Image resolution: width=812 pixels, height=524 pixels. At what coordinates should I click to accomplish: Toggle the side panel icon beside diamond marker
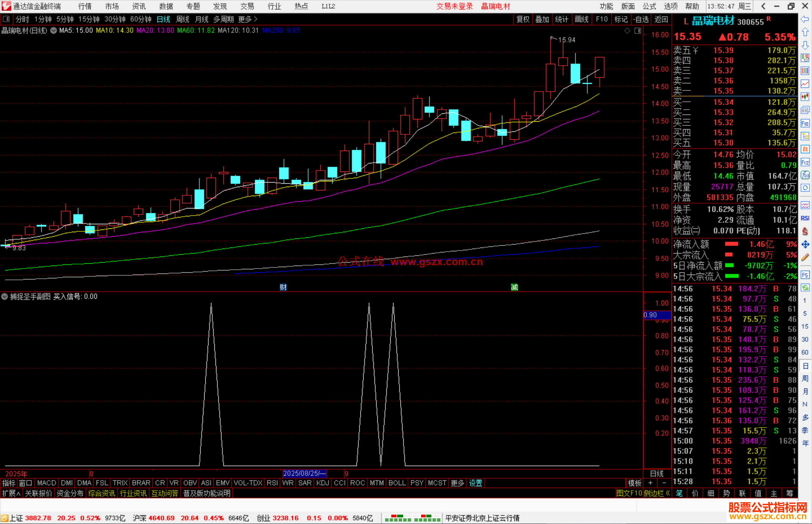(638, 31)
